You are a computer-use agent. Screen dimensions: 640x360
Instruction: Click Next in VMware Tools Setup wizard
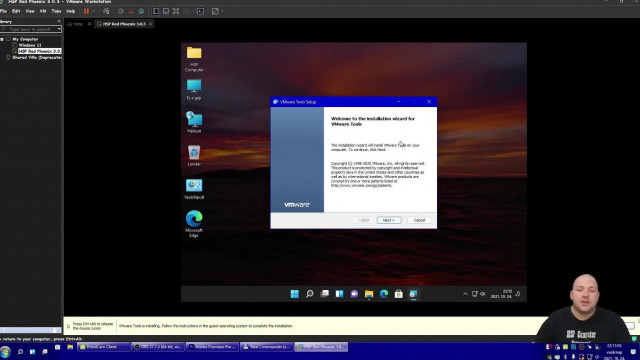(x=389, y=220)
